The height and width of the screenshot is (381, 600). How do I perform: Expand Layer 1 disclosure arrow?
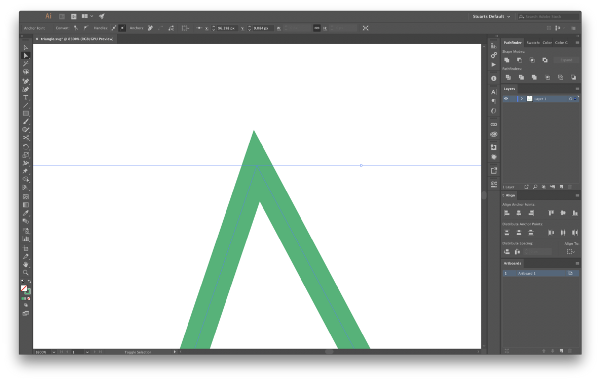point(521,99)
